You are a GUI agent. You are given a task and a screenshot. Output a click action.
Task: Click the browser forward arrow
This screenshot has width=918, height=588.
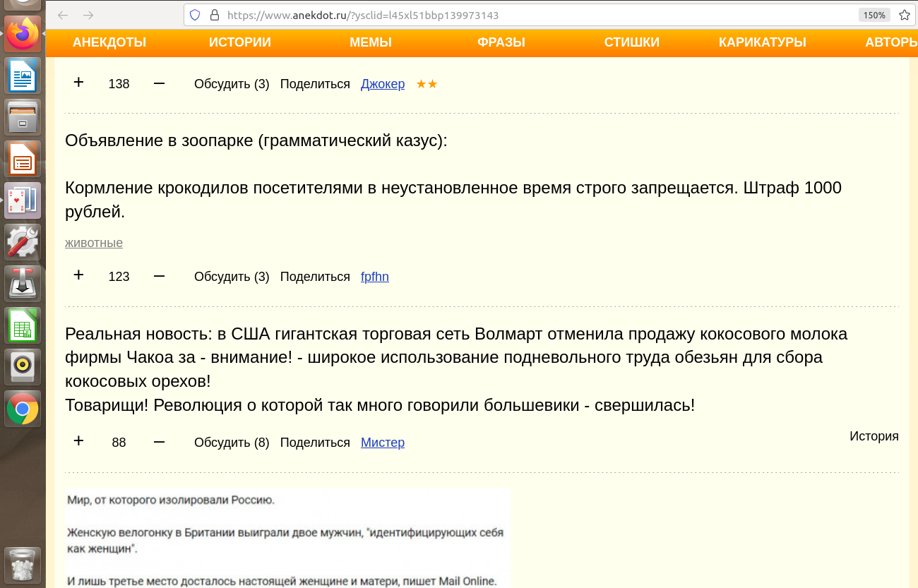point(88,15)
